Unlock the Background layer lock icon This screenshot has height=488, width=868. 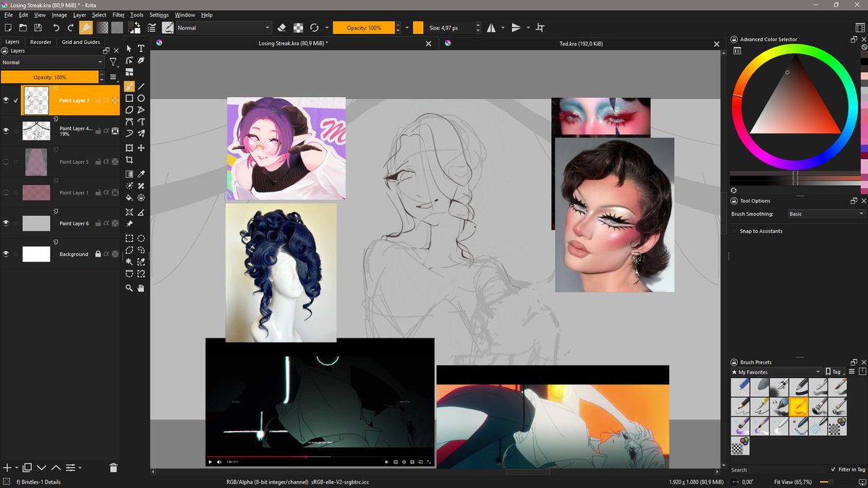pos(98,254)
